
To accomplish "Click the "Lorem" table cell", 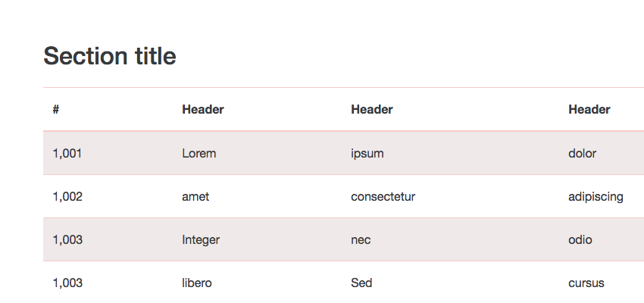I will point(199,153).
